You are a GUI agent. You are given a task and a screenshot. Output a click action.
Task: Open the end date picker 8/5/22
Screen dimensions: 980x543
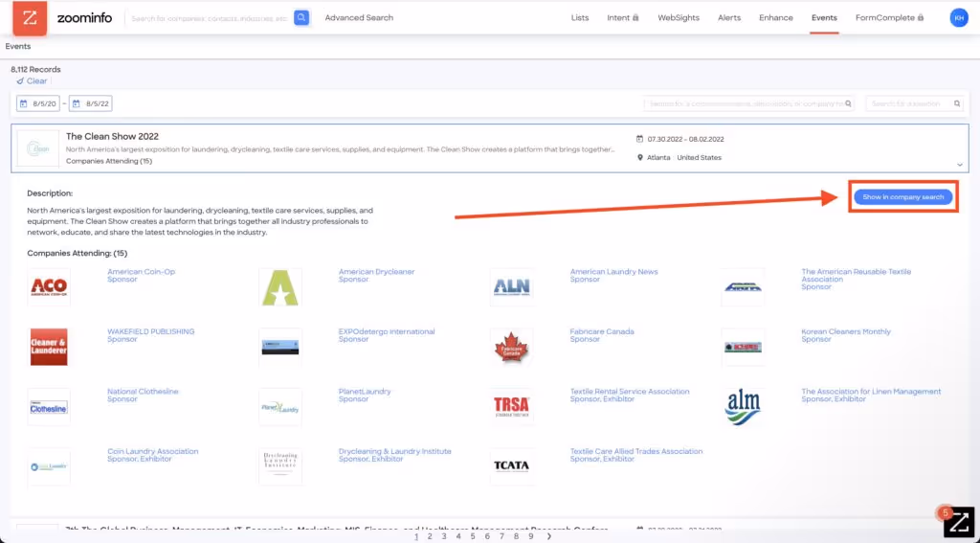pyautogui.click(x=91, y=103)
